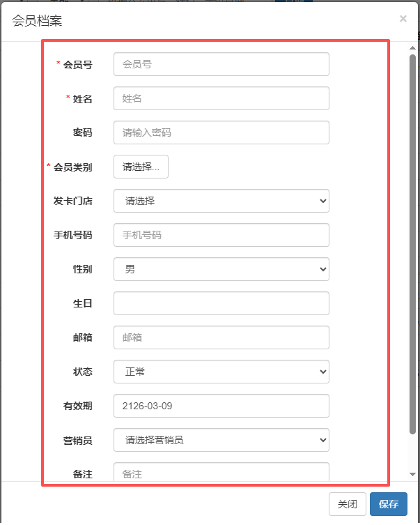Expand the 营销员 selection dropdown
The height and width of the screenshot is (525, 420).
221,440
